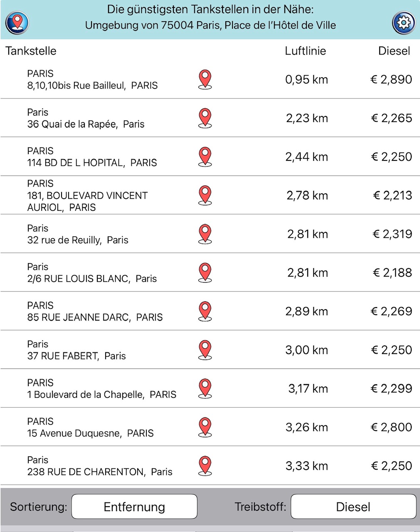Tap map pin for 37 RUE FABERT
Screen dimensions: 420x532
click(x=205, y=350)
